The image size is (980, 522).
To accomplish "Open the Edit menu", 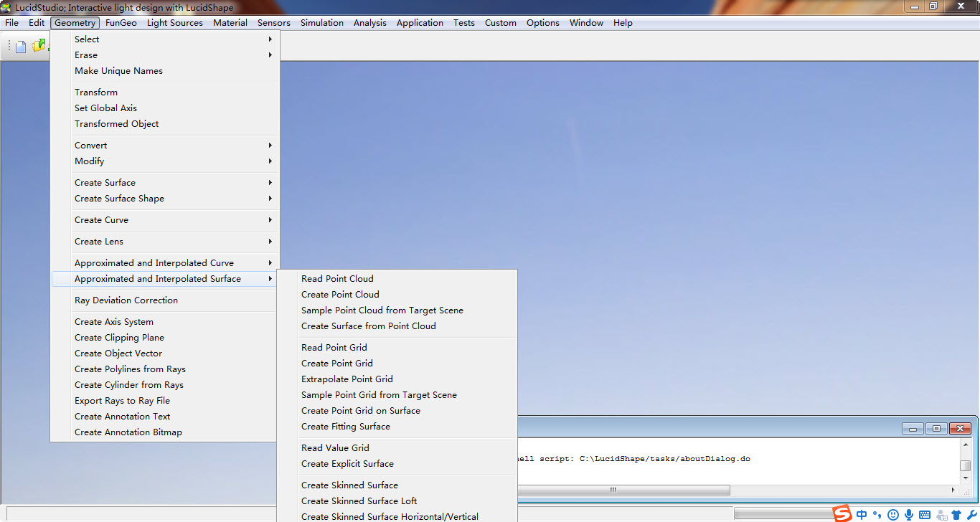I will [x=37, y=23].
